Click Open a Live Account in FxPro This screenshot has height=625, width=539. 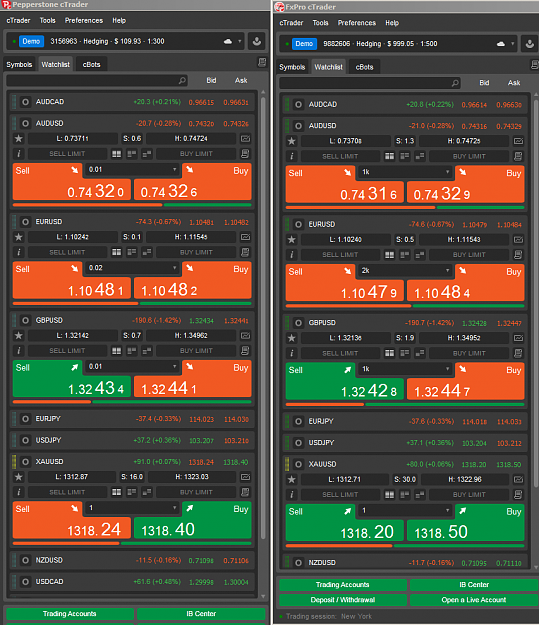pyautogui.click(x=474, y=600)
